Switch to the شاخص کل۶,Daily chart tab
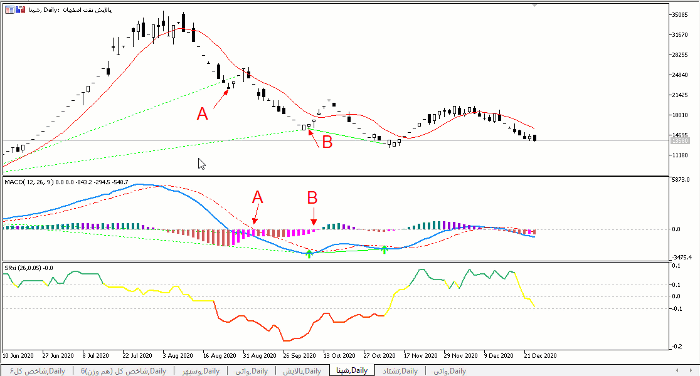This screenshot has width=700, height=376. click(x=38, y=371)
